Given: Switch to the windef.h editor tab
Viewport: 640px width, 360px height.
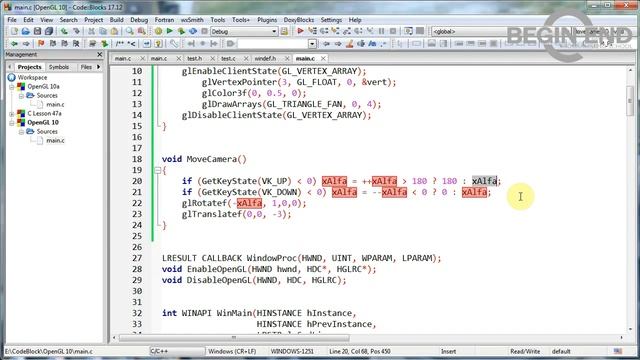Looking at the screenshot, I should (265, 58).
